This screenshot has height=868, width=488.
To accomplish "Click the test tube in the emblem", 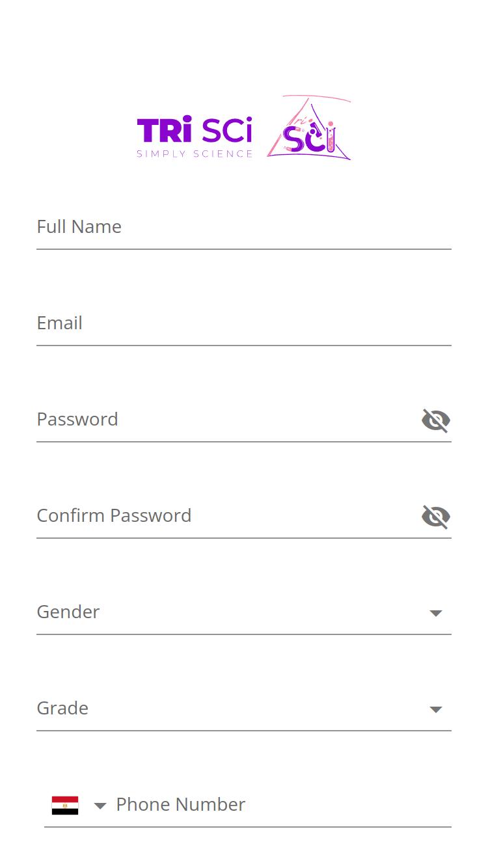I will pos(331,137).
